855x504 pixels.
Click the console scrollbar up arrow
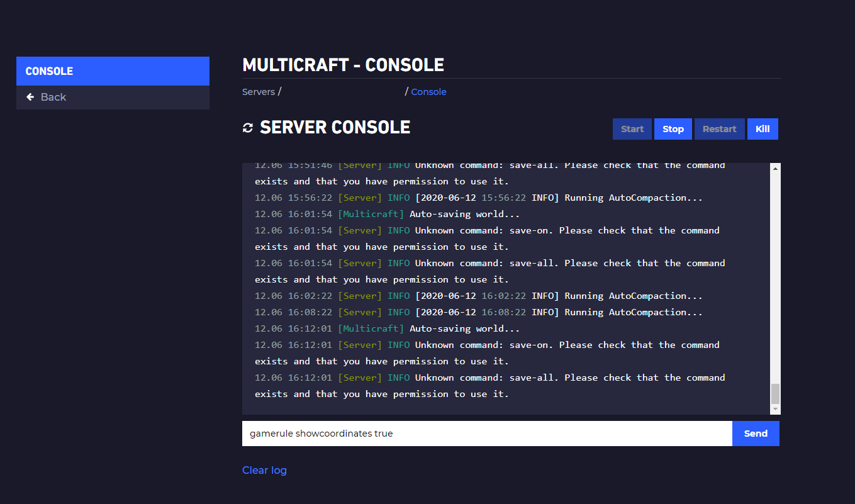774,167
